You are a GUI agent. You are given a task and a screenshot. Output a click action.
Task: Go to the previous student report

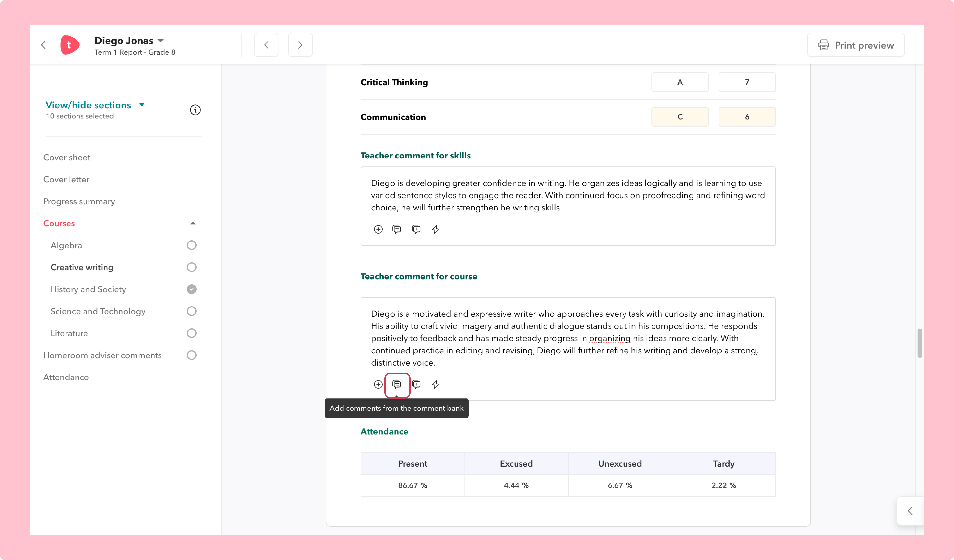click(x=266, y=45)
